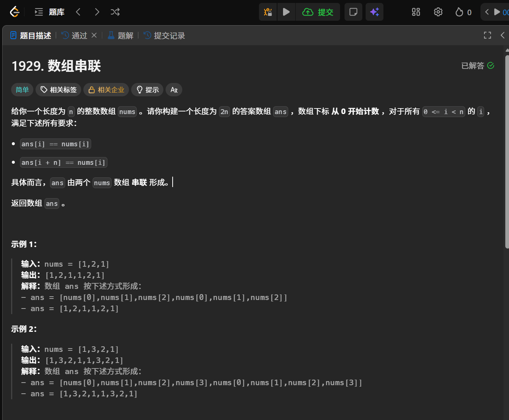Click the inline code 2n
Image resolution: width=509 pixels, height=420 pixels.
click(x=224, y=111)
